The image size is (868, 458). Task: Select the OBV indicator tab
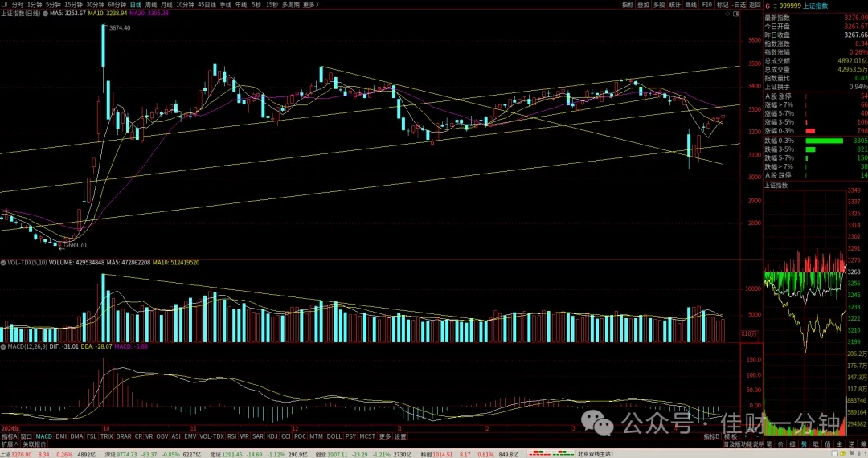(x=162, y=436)
